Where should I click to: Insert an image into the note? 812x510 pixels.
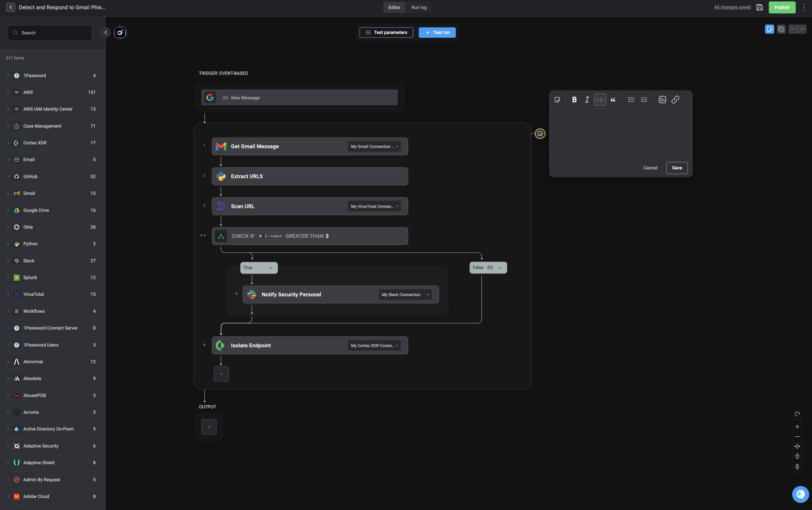click(x=662, y=100)
